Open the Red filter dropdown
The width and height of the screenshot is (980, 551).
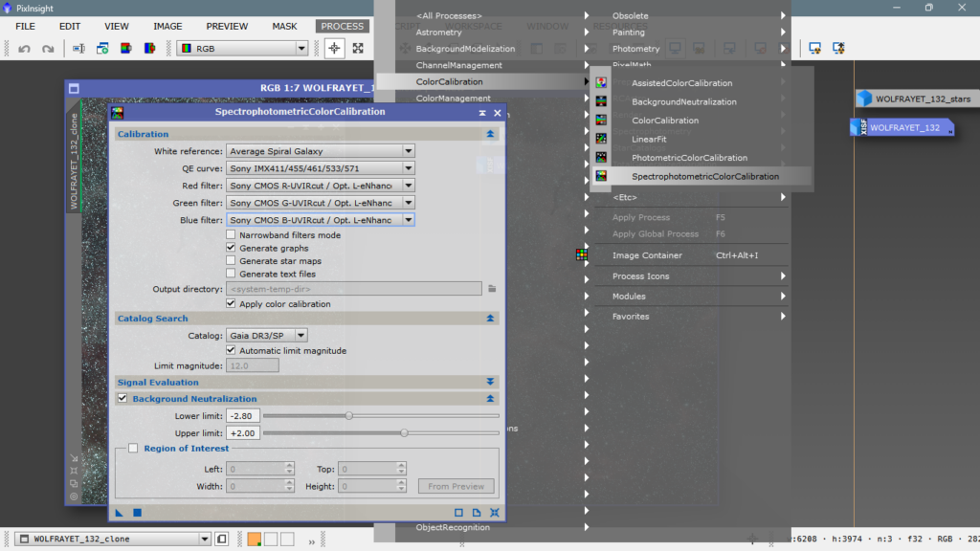click(321, 186)
